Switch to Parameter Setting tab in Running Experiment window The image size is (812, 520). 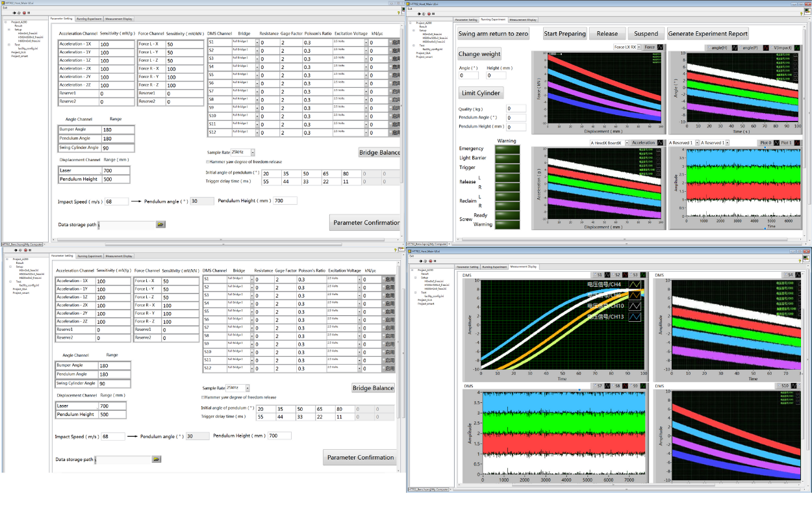(x=466, y=19)
